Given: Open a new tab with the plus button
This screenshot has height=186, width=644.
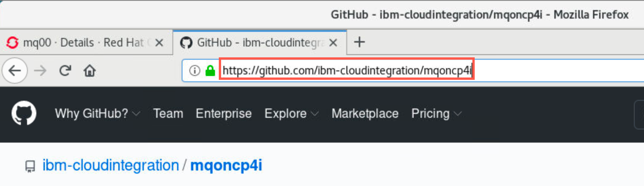Looking at the screenshot, I should 359,42.
